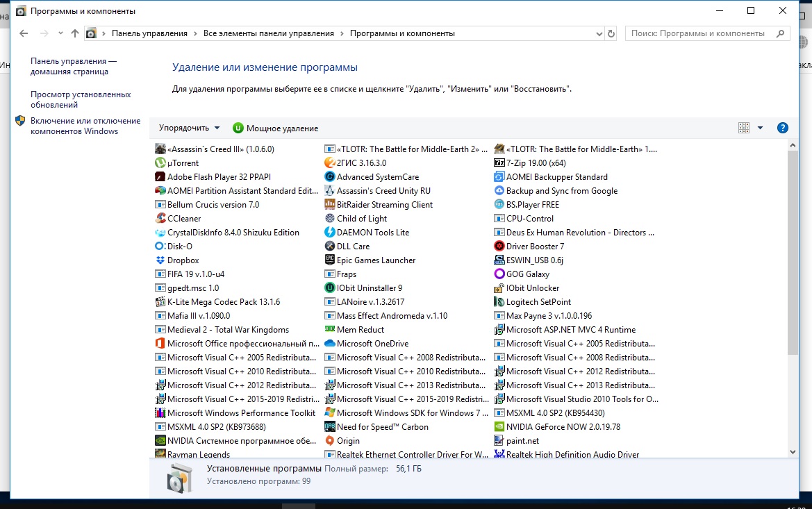Viewport: 812px width, 509px height.
Task: Open the help question mark button
Action: click(783, 128)
